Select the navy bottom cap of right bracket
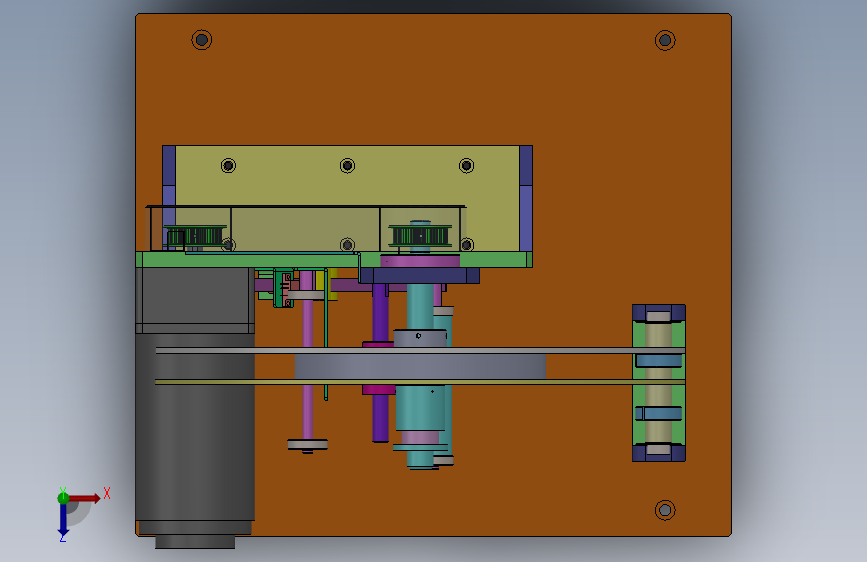The height and width of the screenshot is (562, 867). pos(659,452)
